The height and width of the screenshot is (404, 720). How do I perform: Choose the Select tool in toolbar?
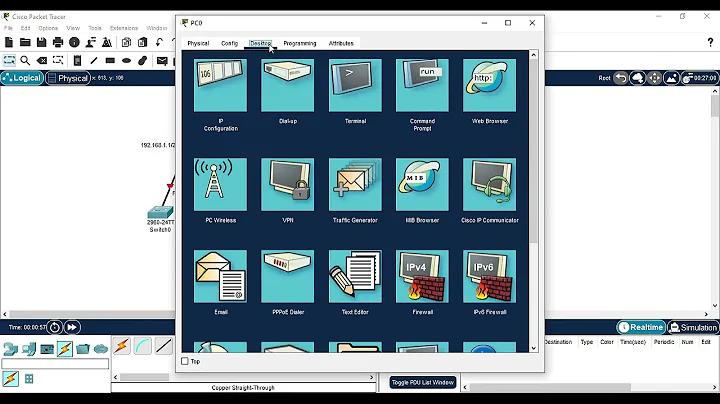coord(9,61)
